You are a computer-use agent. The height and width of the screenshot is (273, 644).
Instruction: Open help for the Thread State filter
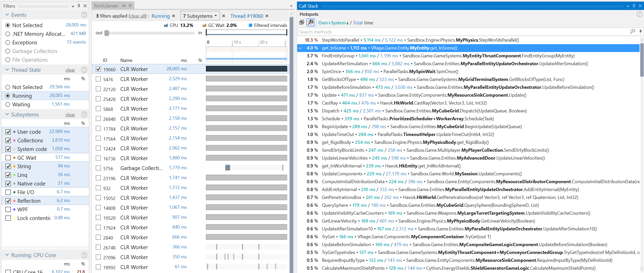84,70
